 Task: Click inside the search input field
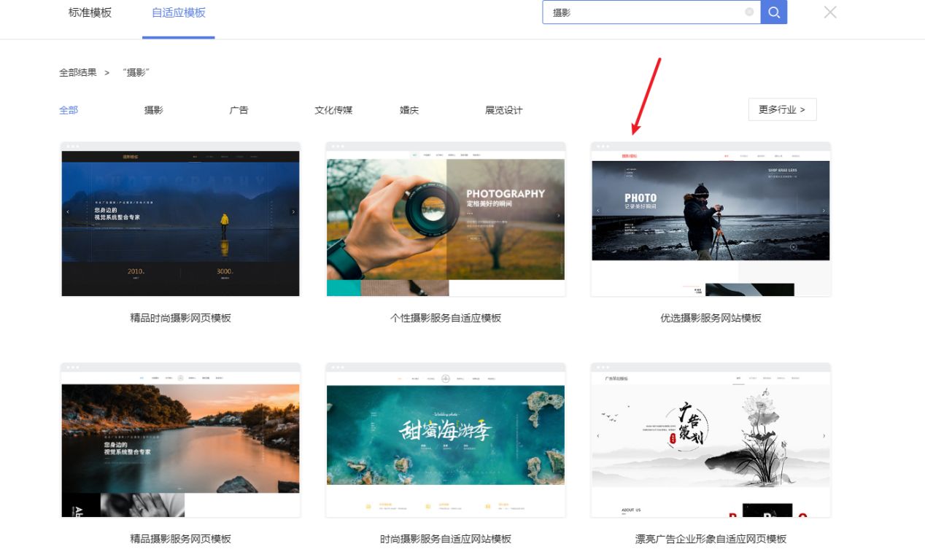tap(642, 12)
